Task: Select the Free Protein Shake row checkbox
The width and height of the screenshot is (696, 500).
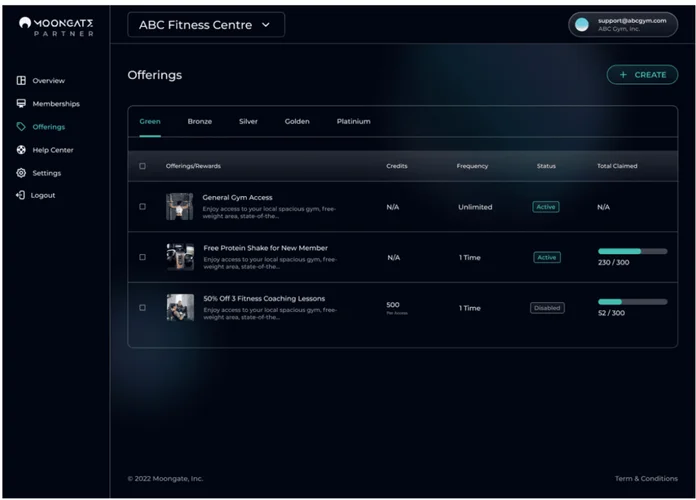Action: (x=142, y=257)
